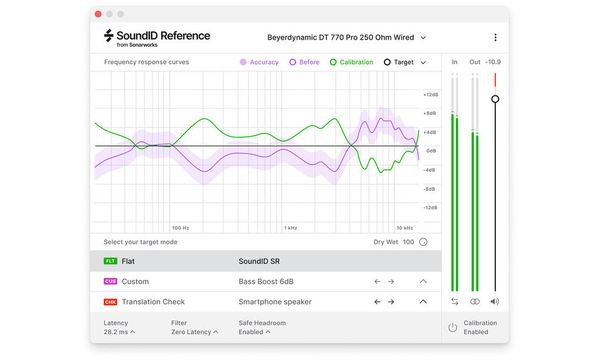Toggle the Calibration curve display
600x360 pixels.
351,62
